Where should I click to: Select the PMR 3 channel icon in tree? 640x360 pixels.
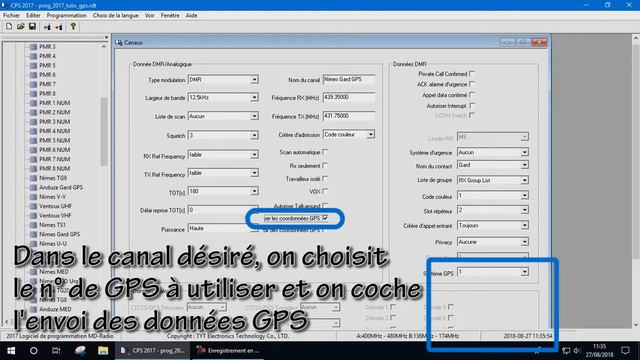pyautogui.click(x=33, y=47)
